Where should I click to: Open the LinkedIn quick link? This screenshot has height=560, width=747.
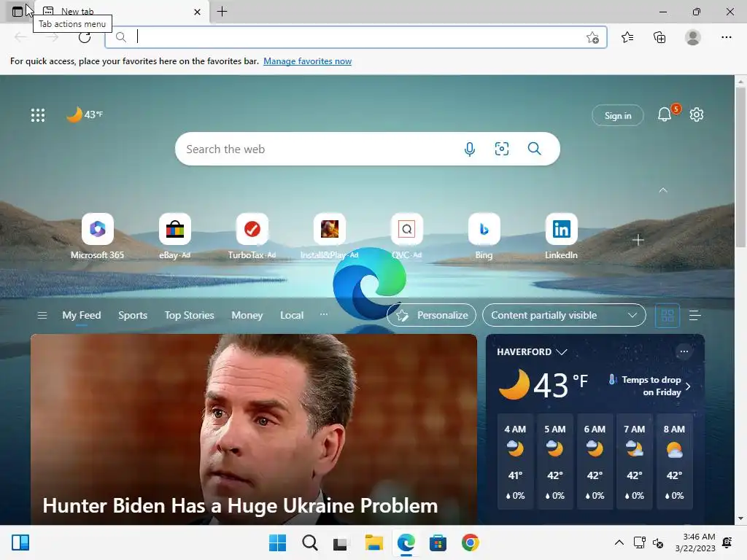click(x=561, y=236)
